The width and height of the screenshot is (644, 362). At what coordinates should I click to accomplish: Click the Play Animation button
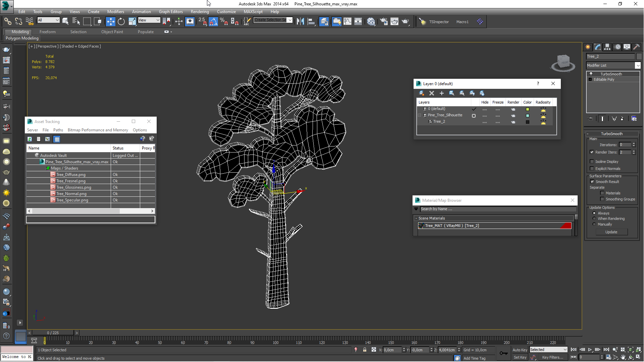590,350
